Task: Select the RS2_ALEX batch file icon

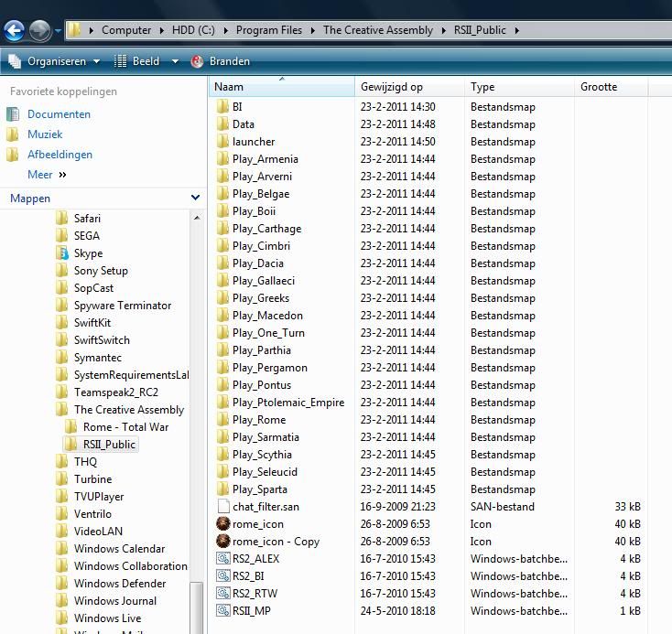Action: tap(222, 559)
